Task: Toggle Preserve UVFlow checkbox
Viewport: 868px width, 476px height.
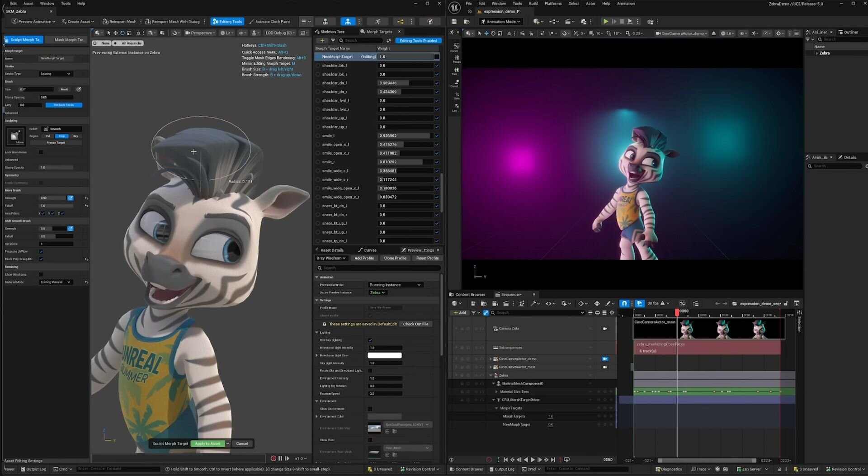Action: pos(41,251)
